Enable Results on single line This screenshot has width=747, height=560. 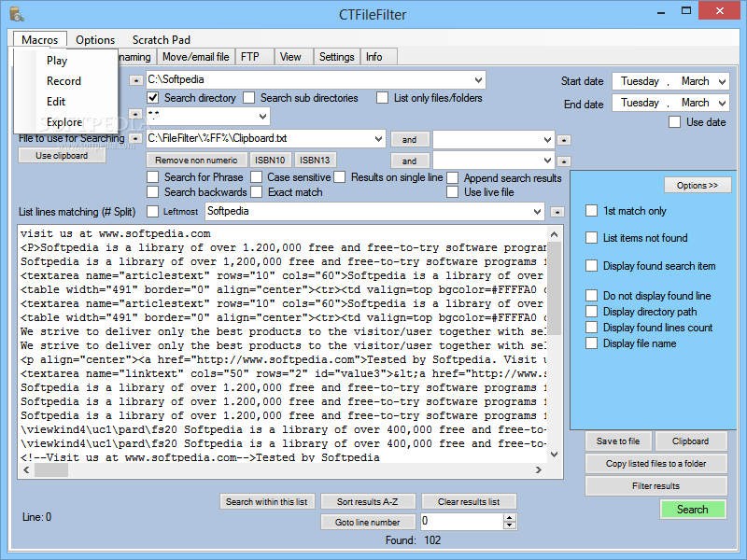click(339, 177)
